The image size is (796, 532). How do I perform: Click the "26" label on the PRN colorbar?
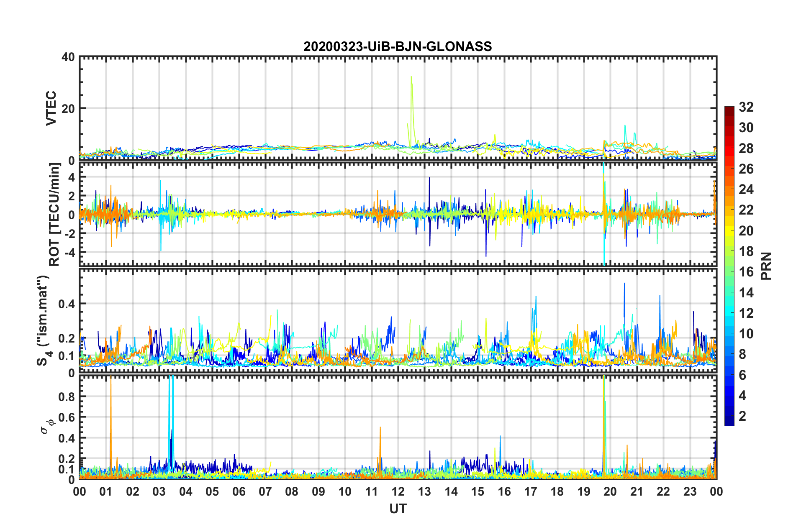(x=746, y=169)
